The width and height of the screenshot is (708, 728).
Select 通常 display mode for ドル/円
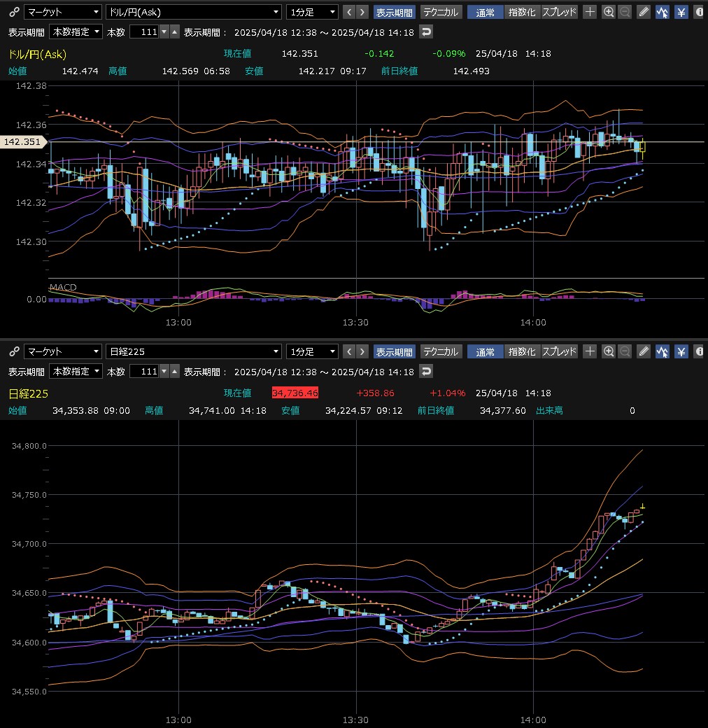tap(486, 12)
